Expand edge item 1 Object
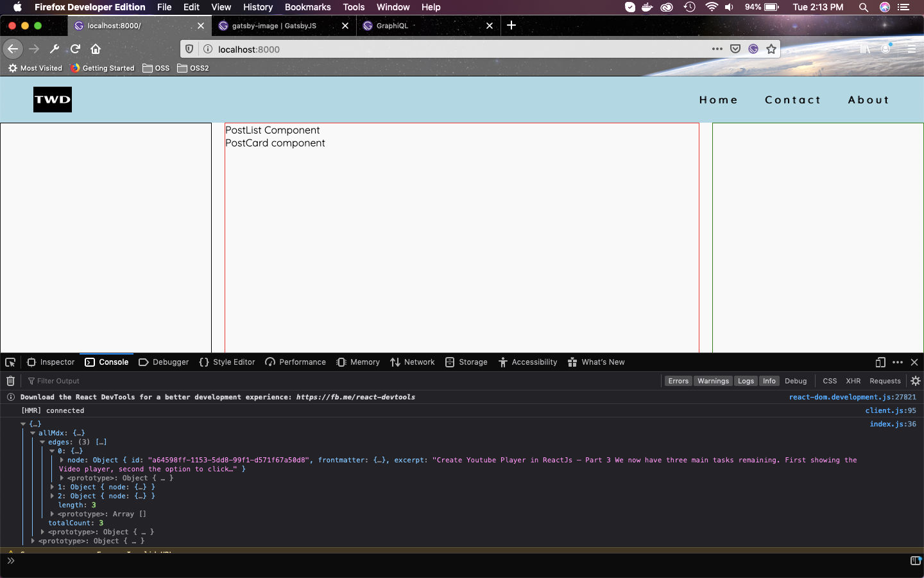 tap(52, 487)
